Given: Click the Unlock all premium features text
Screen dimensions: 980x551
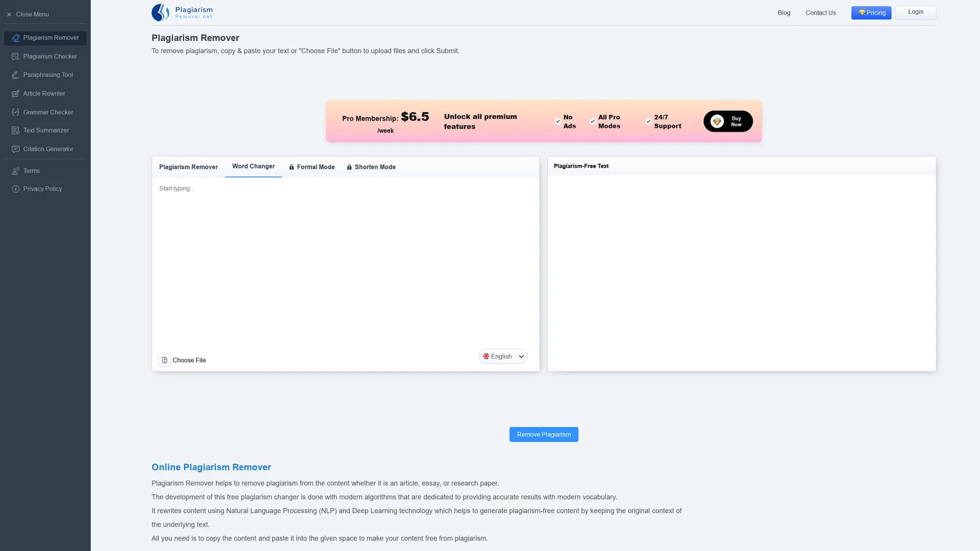Looking at the screenshot, I should click(480, 121).
